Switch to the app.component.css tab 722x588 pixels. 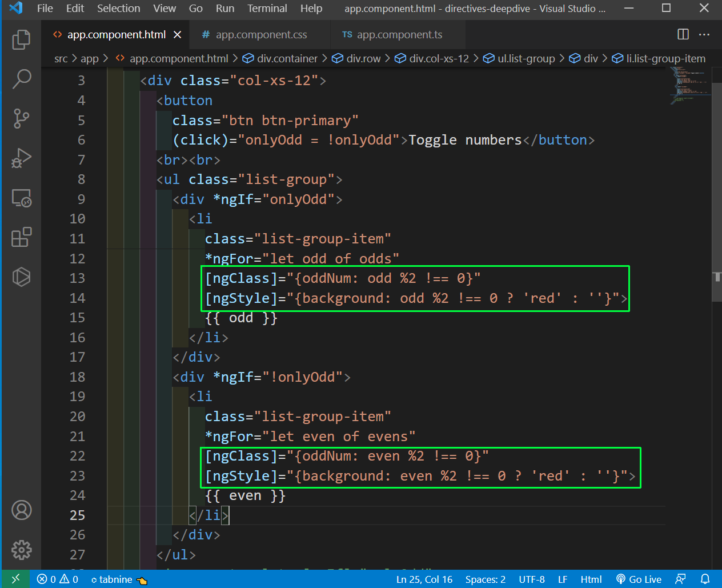point(259,35)
